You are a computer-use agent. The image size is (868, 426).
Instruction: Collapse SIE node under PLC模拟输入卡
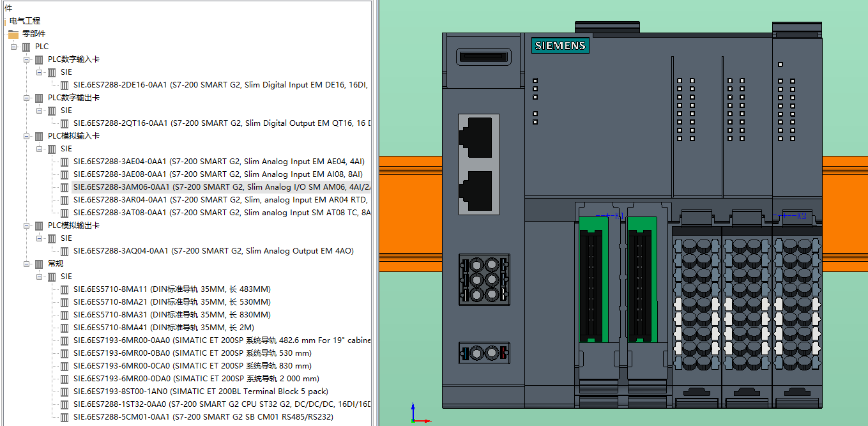pyautogui.click(x=39, y=149)
